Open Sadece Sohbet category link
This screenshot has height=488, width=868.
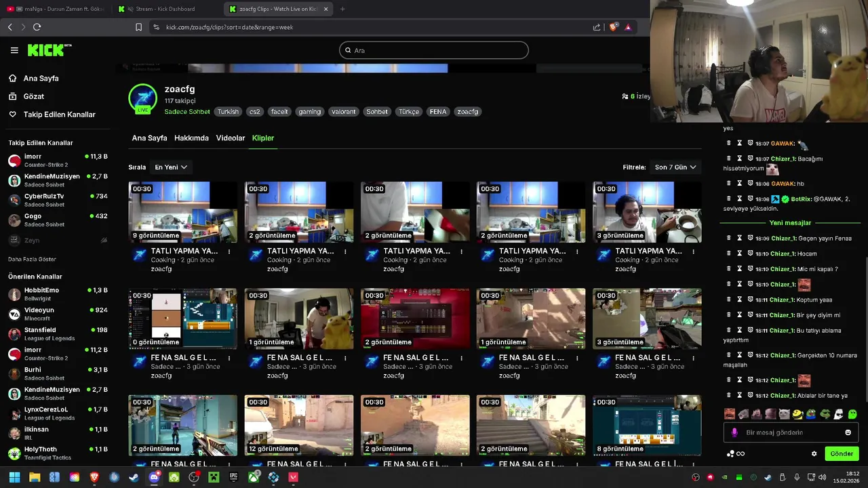(x=187, y=112)
